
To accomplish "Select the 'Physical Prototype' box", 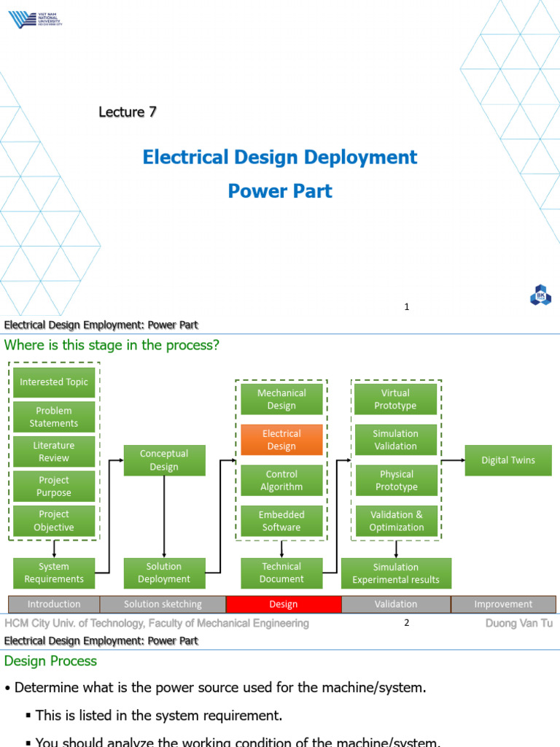I will (x=396, y=480).
